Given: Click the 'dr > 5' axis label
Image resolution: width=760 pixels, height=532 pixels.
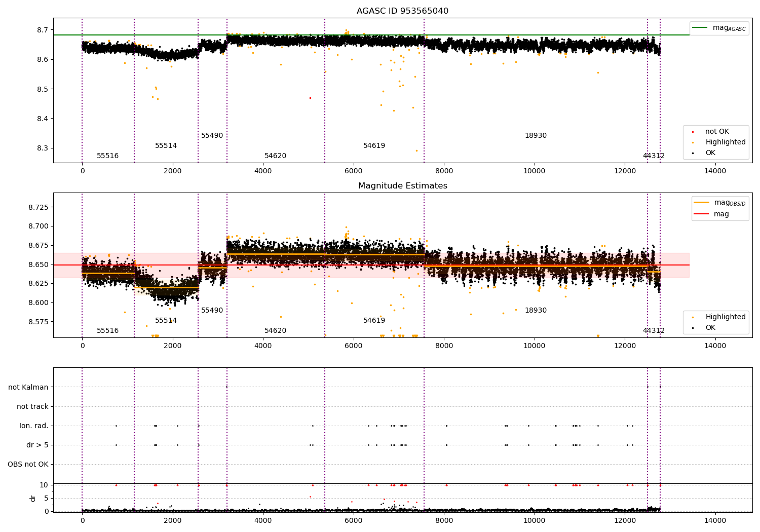Looking at the screenshot, I should pyautogui.click(x=37, y=445).
